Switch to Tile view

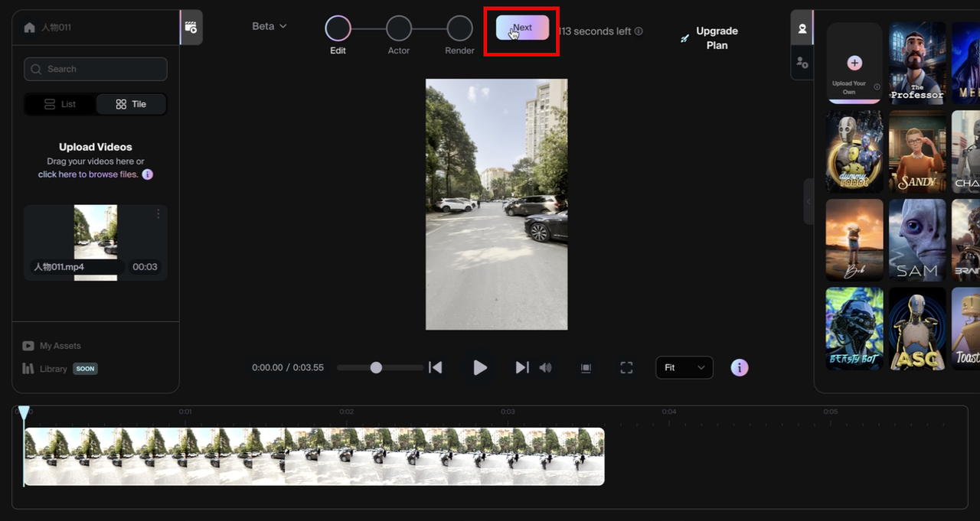131,104
